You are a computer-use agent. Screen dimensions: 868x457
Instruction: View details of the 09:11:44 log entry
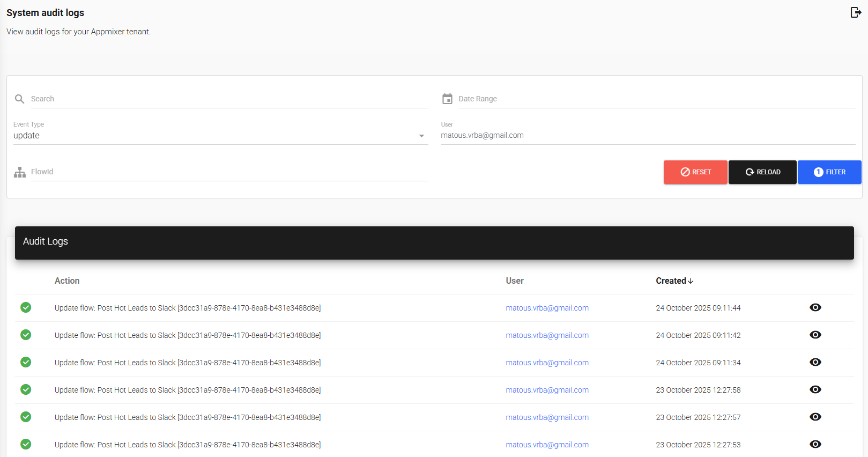tap(815, 307)
